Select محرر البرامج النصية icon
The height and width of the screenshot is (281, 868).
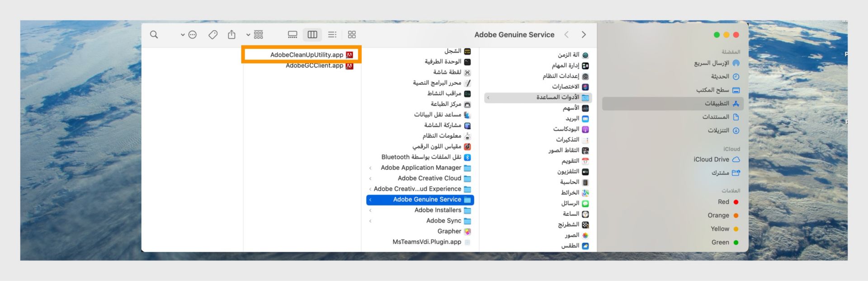point(467,83)
